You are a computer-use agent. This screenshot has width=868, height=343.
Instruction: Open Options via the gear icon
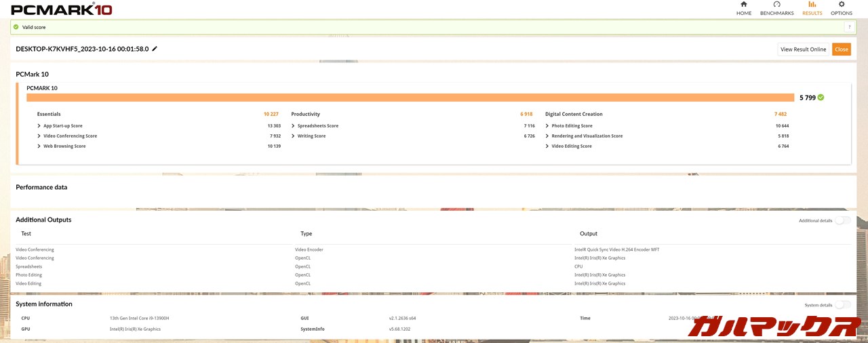pyautogui.click(x=842, y=5)
